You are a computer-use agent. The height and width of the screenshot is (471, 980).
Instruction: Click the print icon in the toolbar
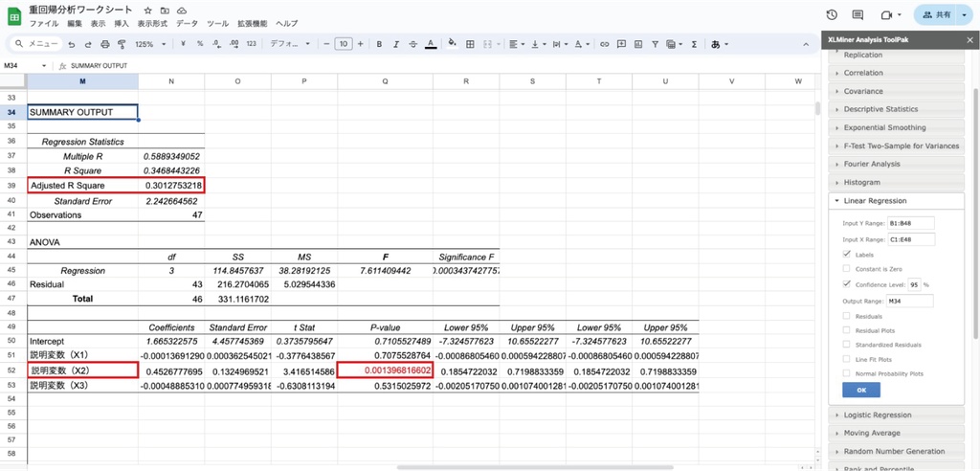104,44
